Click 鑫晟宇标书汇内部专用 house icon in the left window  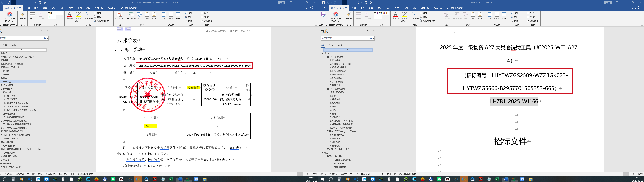(x=10, y=17)
